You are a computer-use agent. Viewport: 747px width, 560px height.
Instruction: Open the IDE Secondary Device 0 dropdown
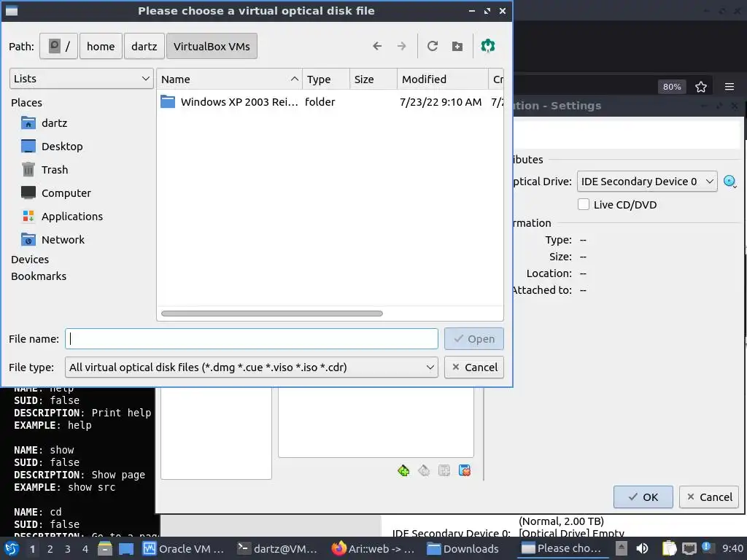(647, 182)
